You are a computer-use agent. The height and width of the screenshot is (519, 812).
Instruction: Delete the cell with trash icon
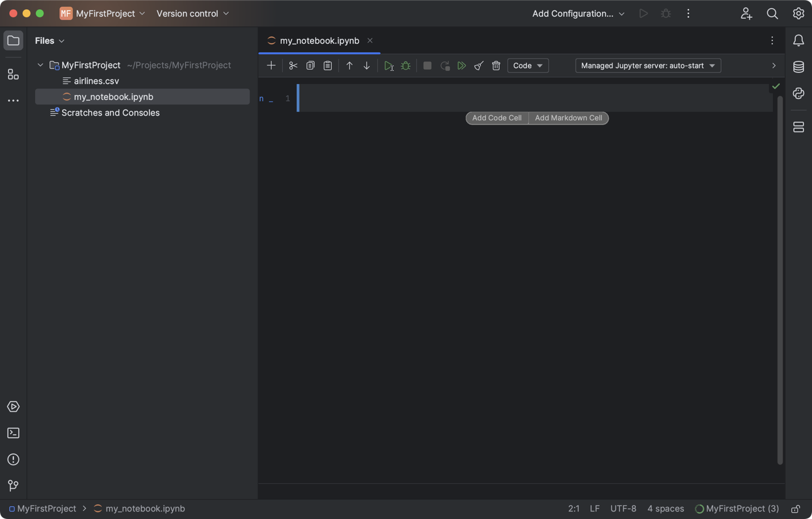[x=496, y=66]
